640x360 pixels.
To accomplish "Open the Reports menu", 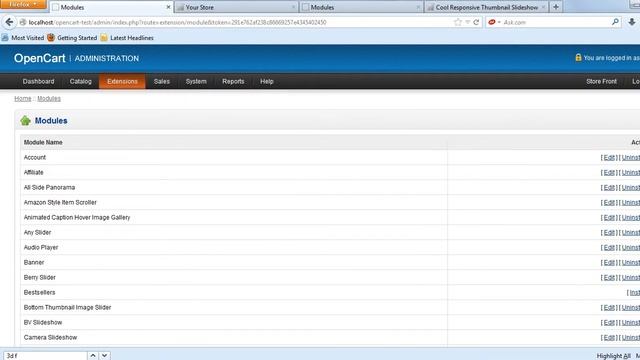I will (233, 81).
